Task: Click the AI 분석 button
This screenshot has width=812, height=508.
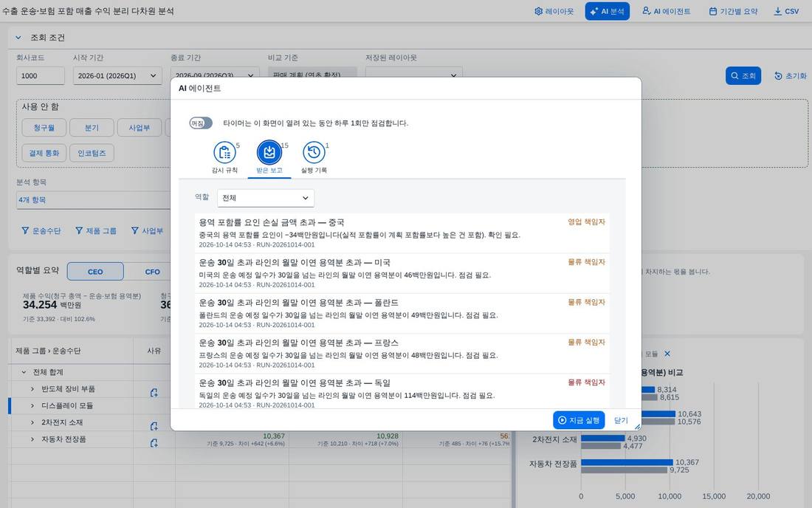Action: pos(607,11)
